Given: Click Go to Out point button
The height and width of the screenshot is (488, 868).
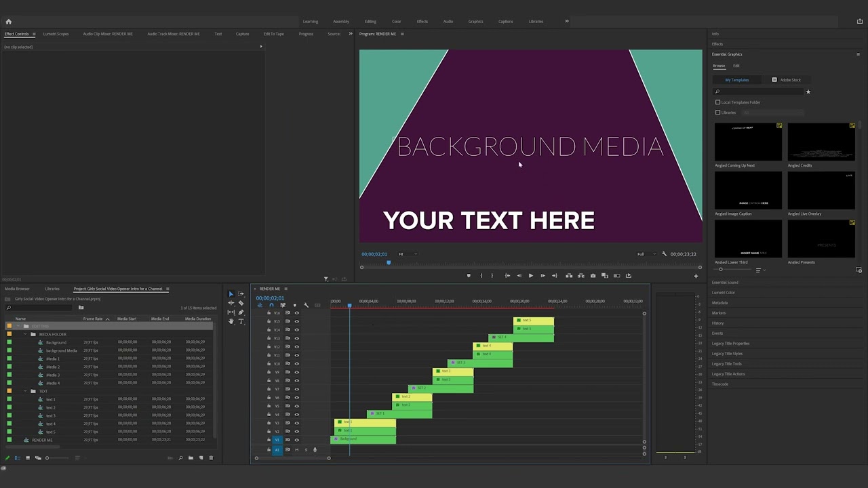Looking at the screenshot, I should pyautogui.click(x=555, y=276).
